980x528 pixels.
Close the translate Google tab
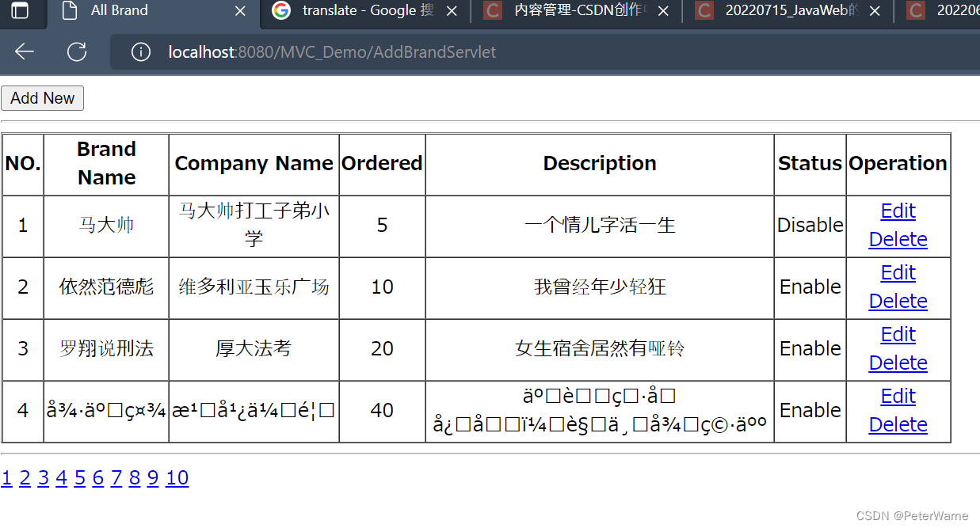(452, 11)
